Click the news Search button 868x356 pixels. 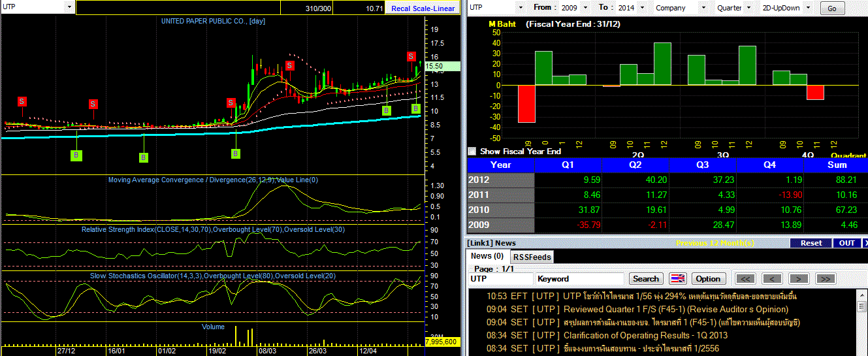click(646, 279)
